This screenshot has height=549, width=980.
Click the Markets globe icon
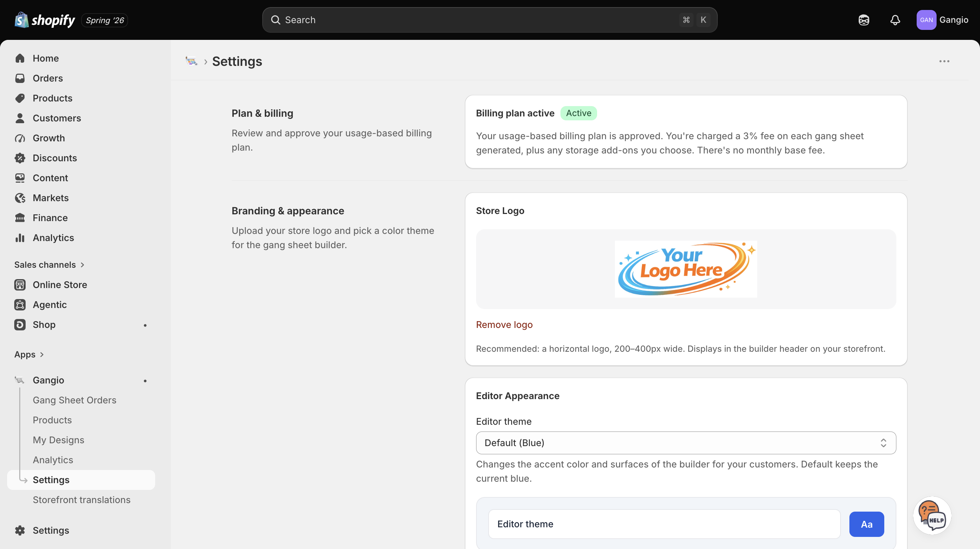click(20, 198)
